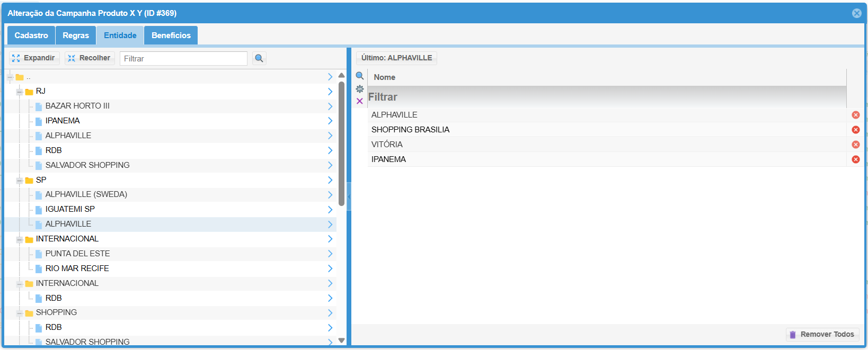Click the grid search magnifier icon
This screenshot has width=868, height=350.
click(x=360, y=76)
